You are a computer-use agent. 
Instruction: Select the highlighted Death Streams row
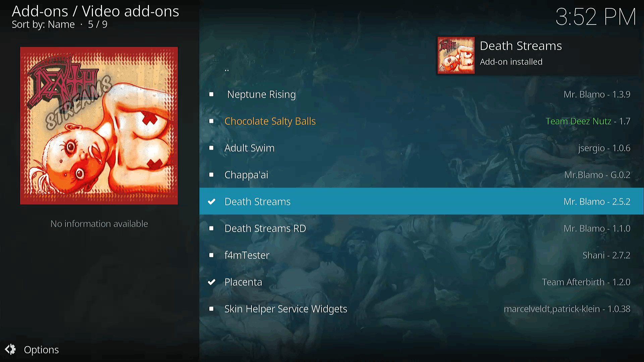tap(422, 201)
